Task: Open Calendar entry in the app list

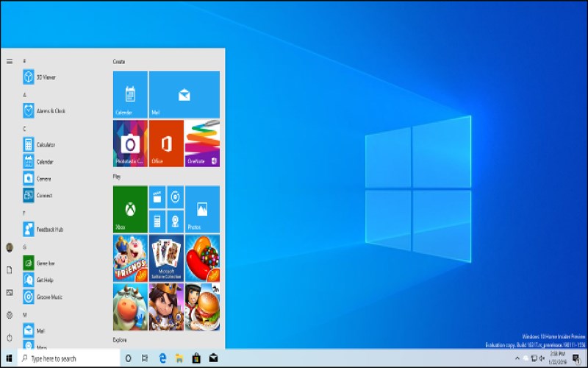Action: coord(38,161)
